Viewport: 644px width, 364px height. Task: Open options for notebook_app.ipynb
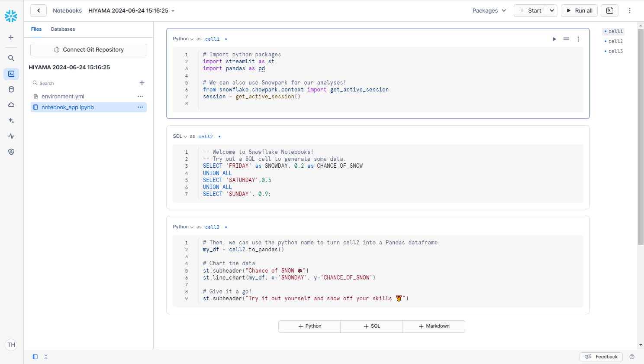[x=140, y=107]
